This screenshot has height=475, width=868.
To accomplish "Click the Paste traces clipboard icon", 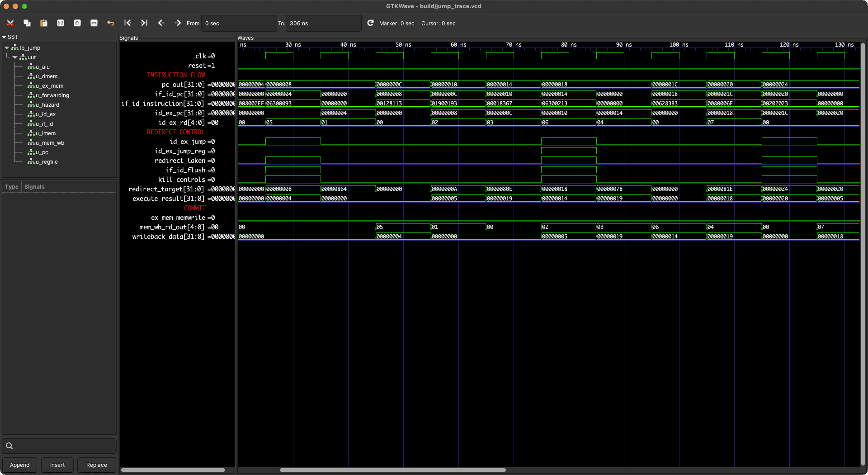I will [x=44, y=23].
